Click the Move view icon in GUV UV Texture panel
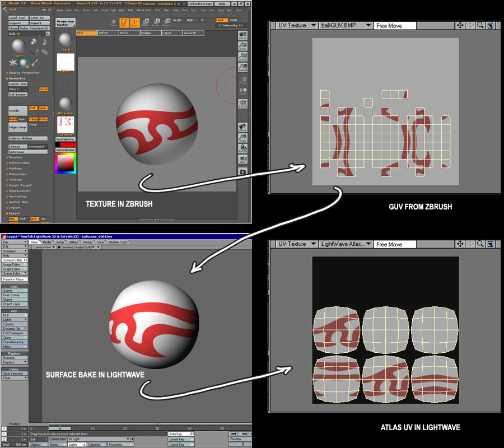 coord(460,25)
